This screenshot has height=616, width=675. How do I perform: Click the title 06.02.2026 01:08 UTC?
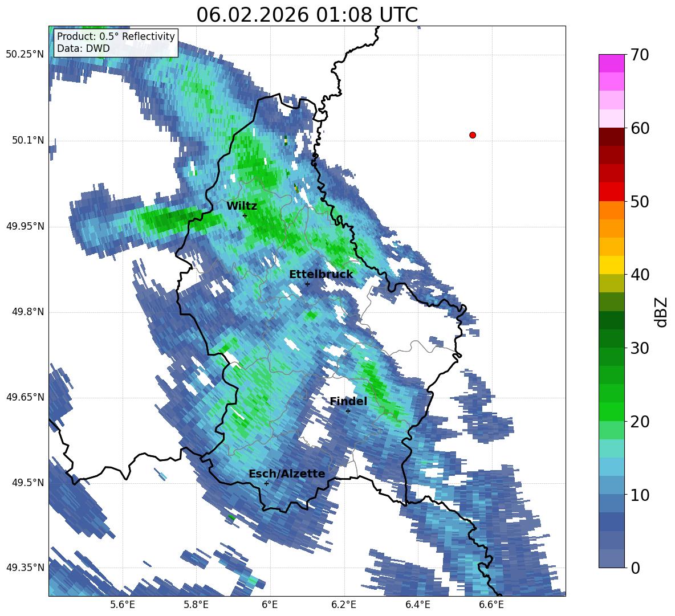pos(307,15)
